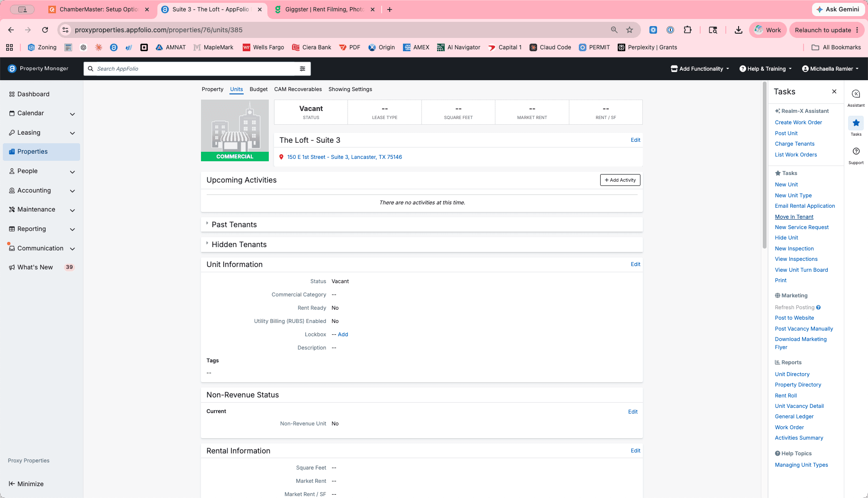Open the Claud Code bookmark
Image resolution: width=868 pixels, height=498 pixels.
point(550,47)
